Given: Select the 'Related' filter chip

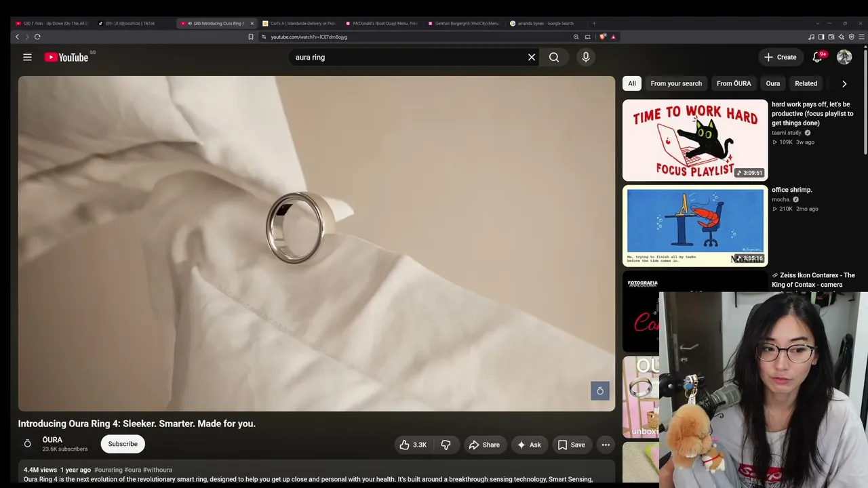Looking at the screenshot, I should (x=806, y=83).
